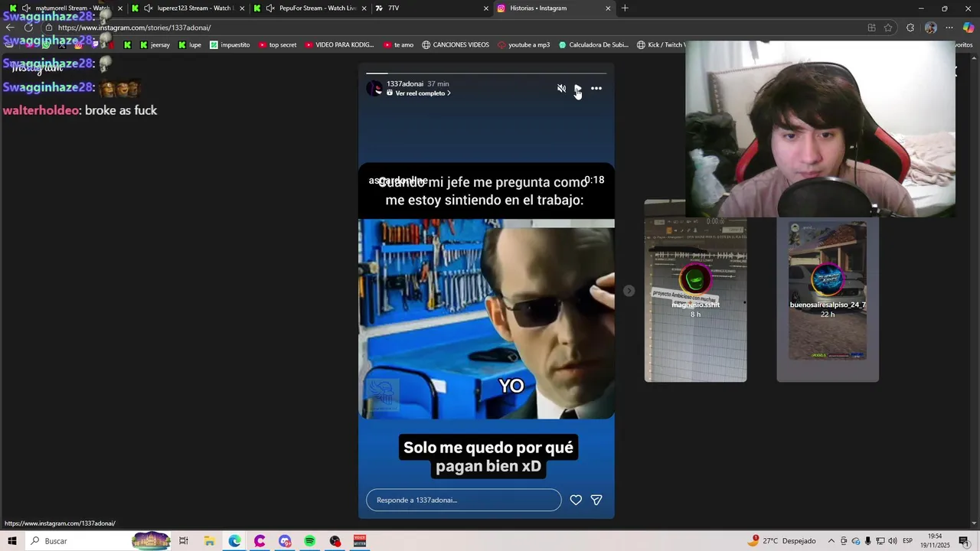Open the 1337adonai username in story header

coord(405,84)
